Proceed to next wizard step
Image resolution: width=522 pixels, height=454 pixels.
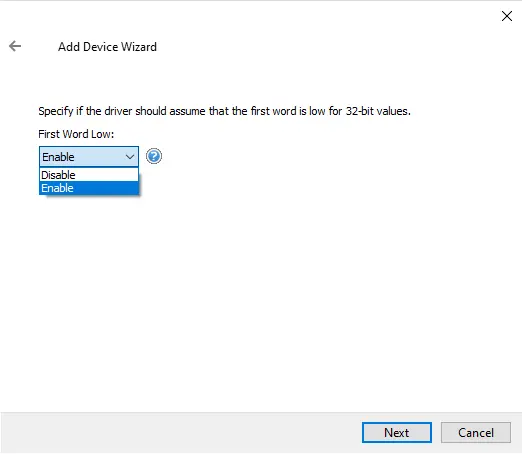(x=397, y=432)
